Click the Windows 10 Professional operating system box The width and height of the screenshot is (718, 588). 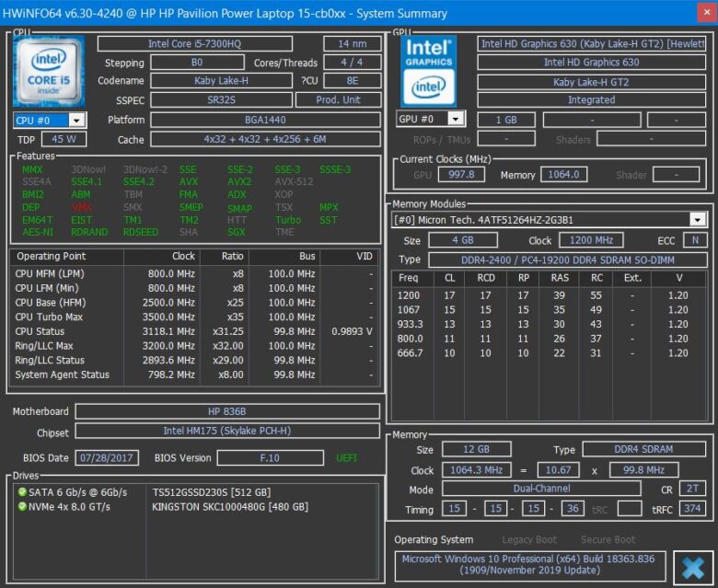coord(528,565)
